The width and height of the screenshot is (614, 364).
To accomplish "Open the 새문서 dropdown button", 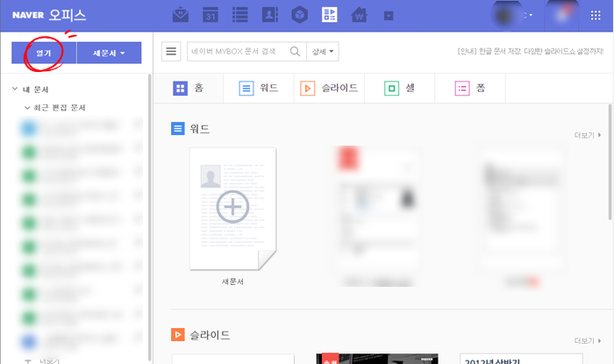I will tap(110, 53).
